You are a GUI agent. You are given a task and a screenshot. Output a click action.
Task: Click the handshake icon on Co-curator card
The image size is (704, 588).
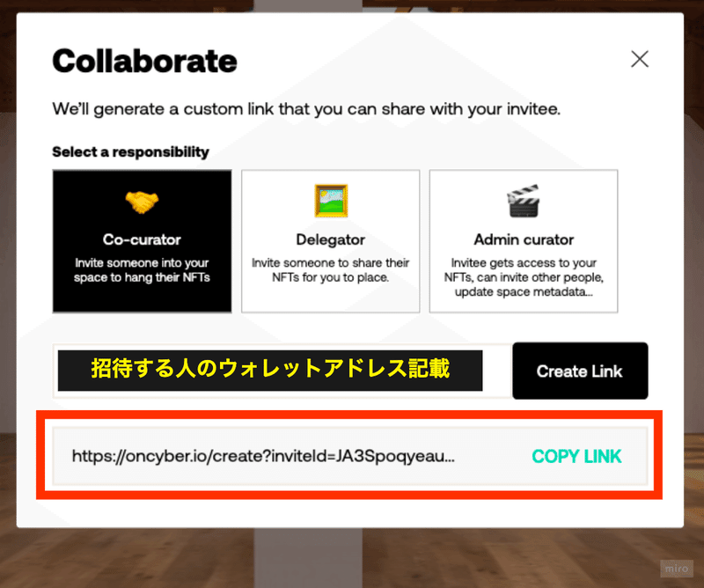tap(142, 202)
